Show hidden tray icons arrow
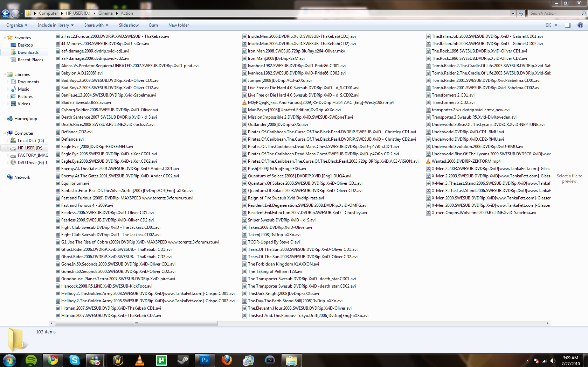The width and height of the screenshot is (588, 367). pos(527,361)
